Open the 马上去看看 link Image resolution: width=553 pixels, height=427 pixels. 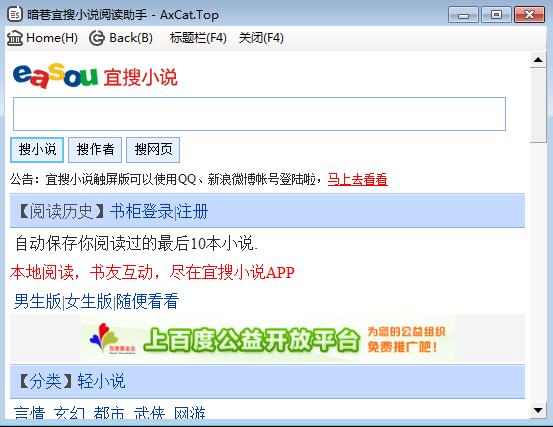click(358, 179)
